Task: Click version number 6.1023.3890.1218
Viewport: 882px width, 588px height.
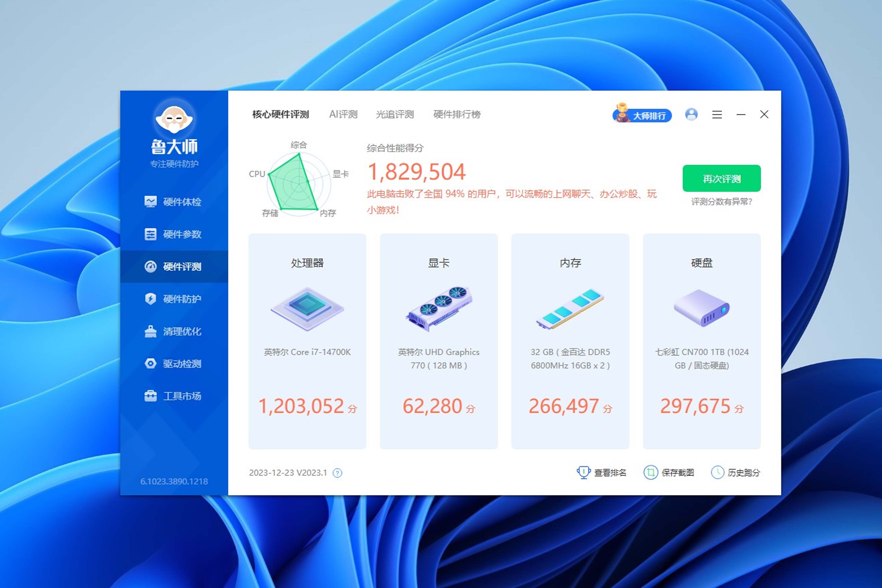Action: click(x=174, y=482)
